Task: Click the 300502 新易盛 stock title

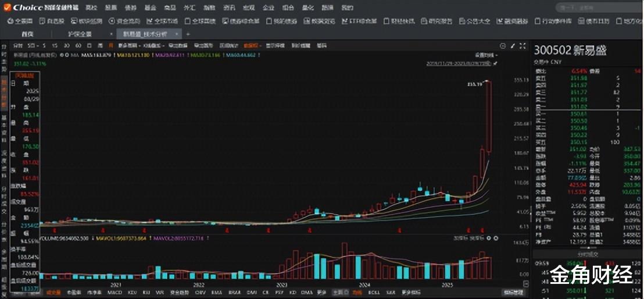Action: tap(570, 51)
